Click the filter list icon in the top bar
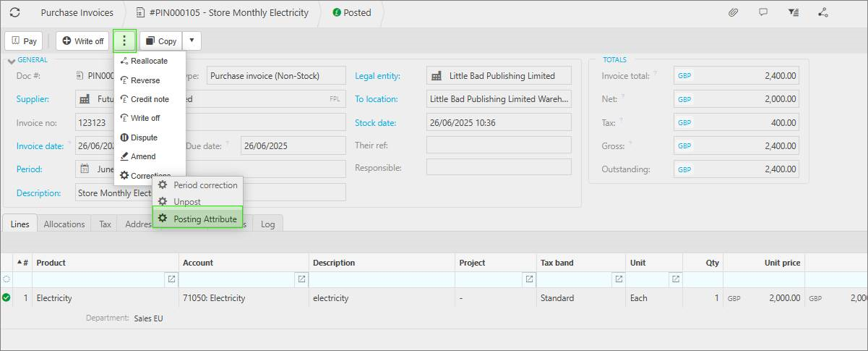 [x=794, y=12]
